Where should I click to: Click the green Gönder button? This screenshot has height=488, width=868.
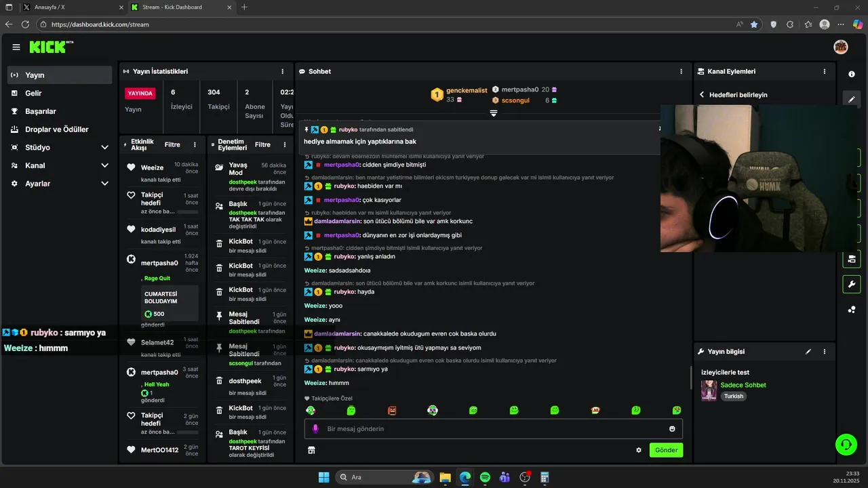click(x=666, y=450)
